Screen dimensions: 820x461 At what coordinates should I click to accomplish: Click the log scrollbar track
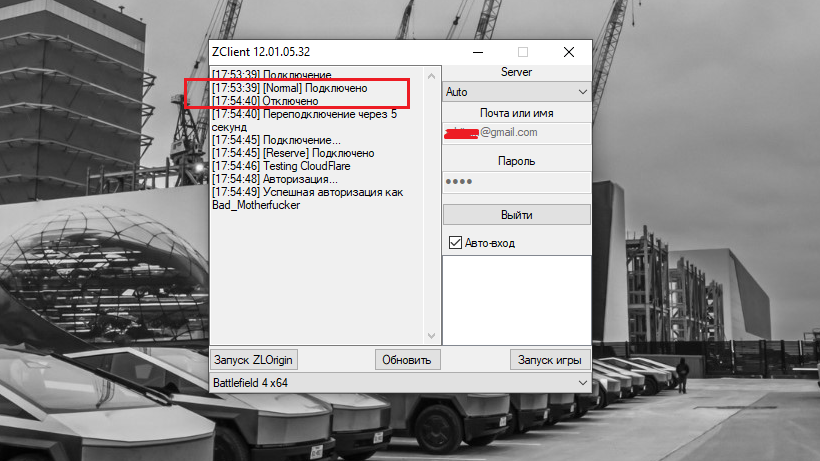click(x=431, y=206)
